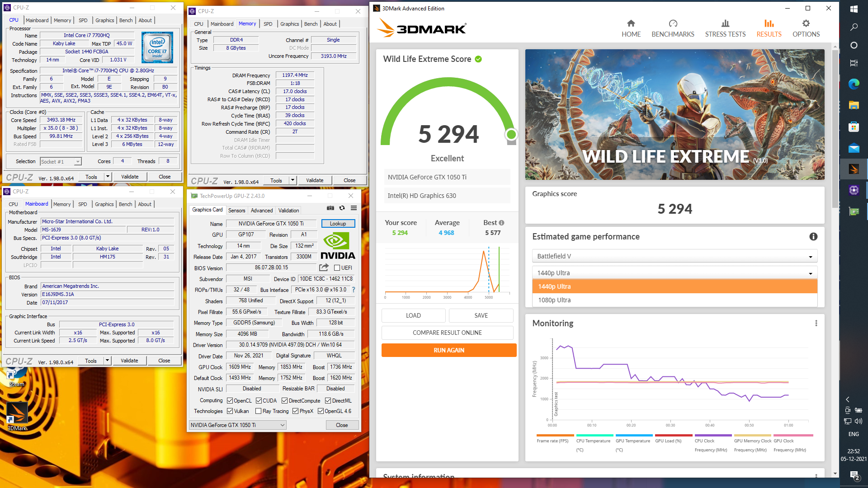
Task: Toggle Vulkan checkbox in GPU-Z
Action: 230,411
